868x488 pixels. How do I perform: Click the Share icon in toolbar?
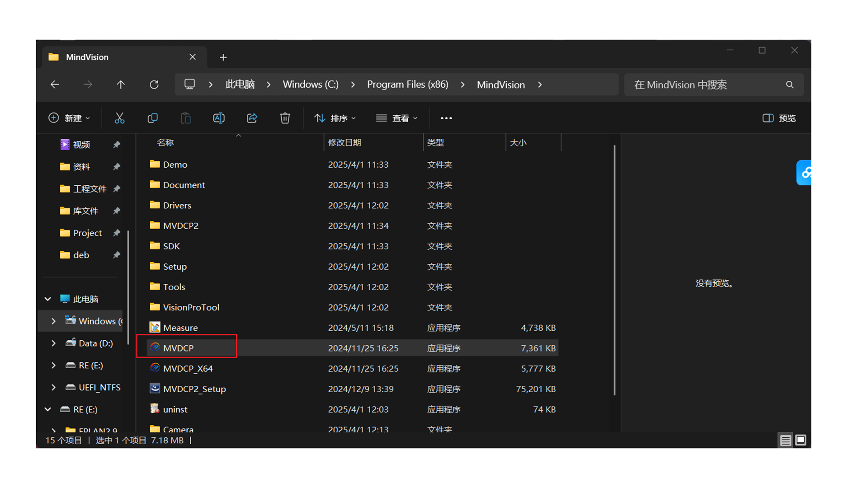pos(252,118)
